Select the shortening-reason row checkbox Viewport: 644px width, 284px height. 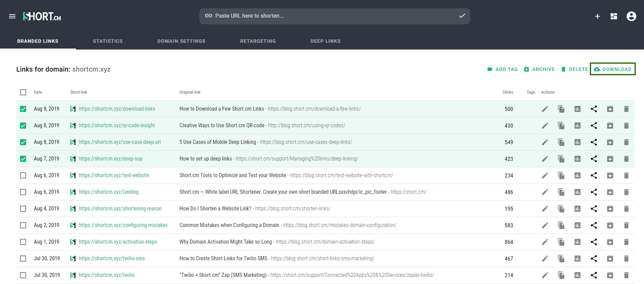coord(23,209)
